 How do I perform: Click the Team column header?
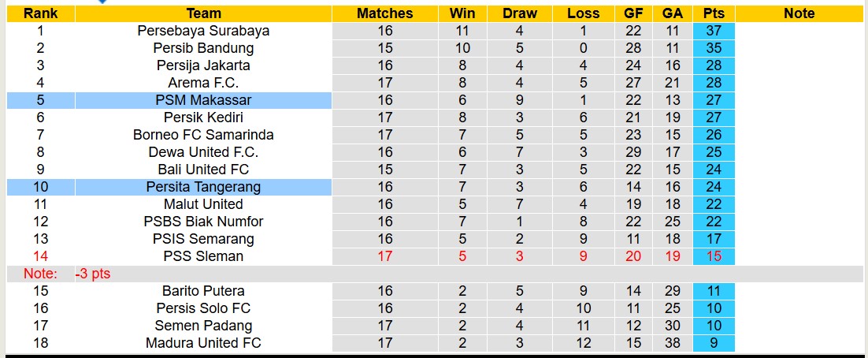pyautogui.click(x=203, y=13)
